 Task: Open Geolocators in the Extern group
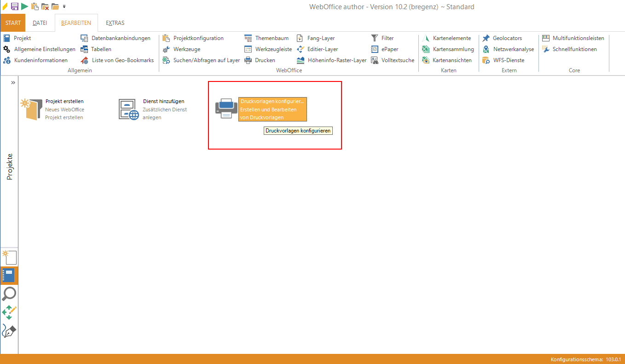(x=502, y=38)
